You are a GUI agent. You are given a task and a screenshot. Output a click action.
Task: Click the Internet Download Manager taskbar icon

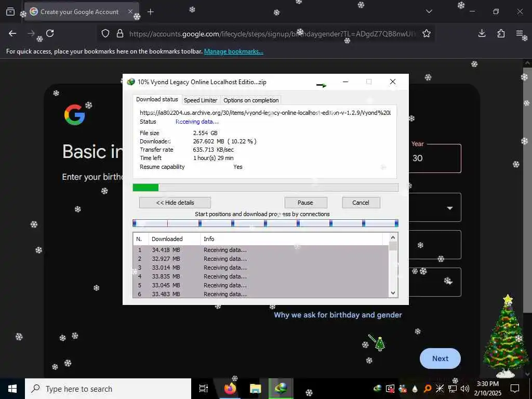pos(281,389)
